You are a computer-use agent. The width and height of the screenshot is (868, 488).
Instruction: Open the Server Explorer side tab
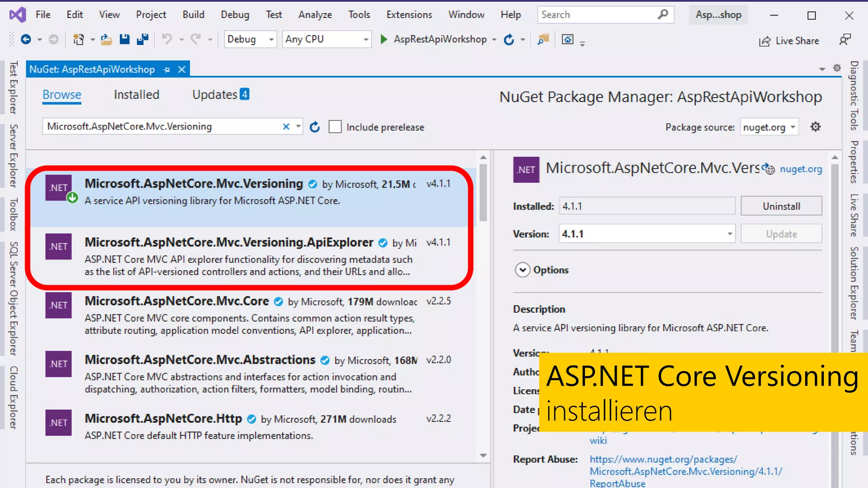pyautogui.click(x=14, y=155)
